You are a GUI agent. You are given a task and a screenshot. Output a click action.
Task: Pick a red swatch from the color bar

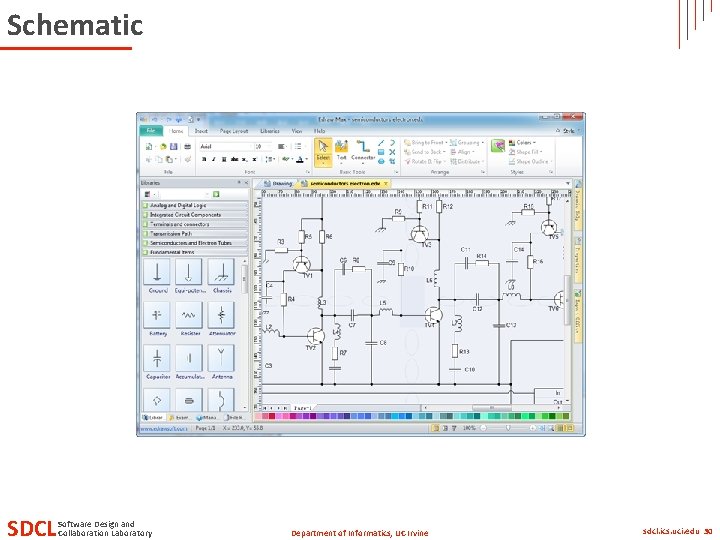point(271,416)
